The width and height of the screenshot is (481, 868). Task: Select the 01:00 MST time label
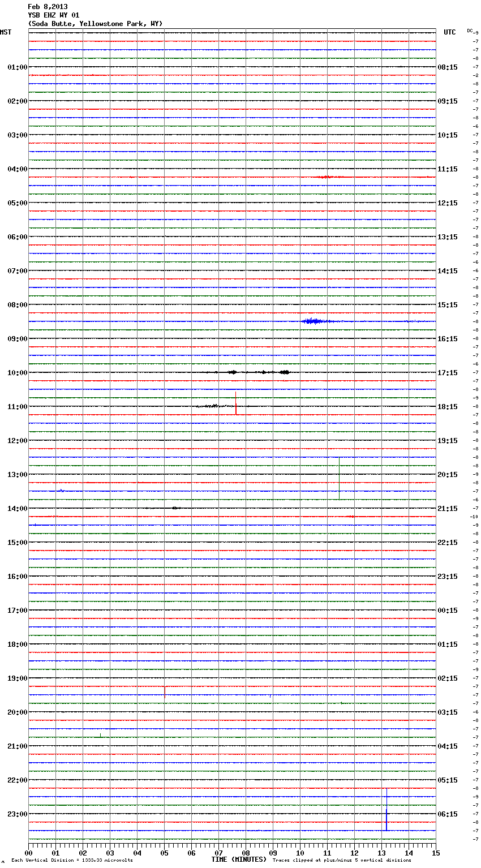[18, 67]
